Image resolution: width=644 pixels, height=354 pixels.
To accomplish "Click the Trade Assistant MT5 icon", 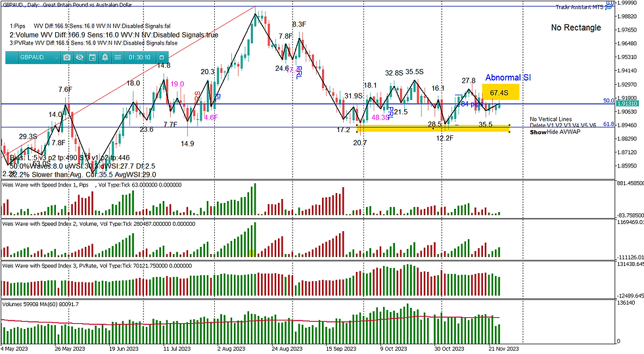I will click(x=610, y=7).
